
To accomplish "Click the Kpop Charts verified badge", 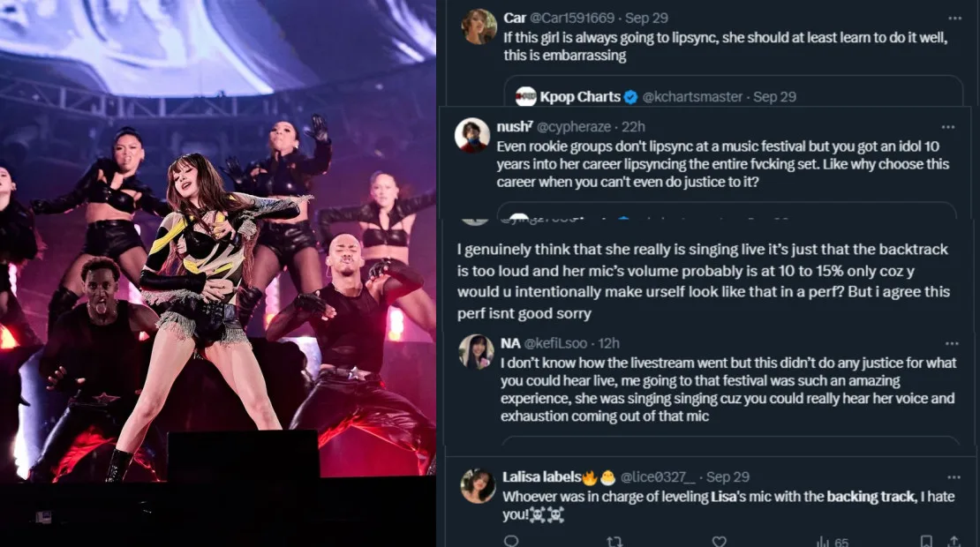I will pyautogui.click(x=630, y=97).
